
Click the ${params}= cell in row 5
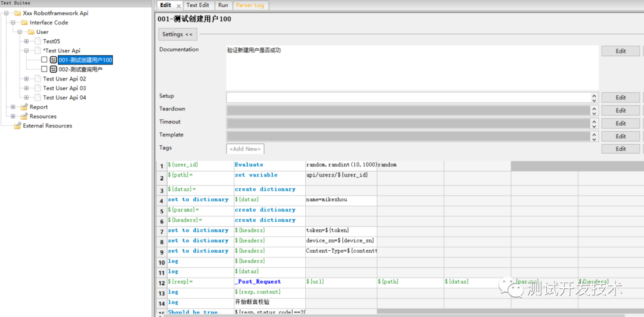pos(200,211)
